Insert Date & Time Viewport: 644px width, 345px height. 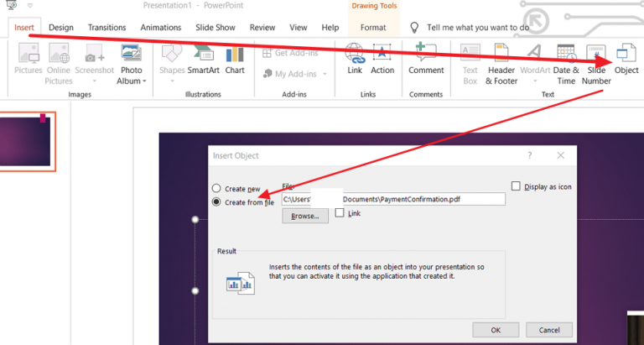(x=566, y=65)
